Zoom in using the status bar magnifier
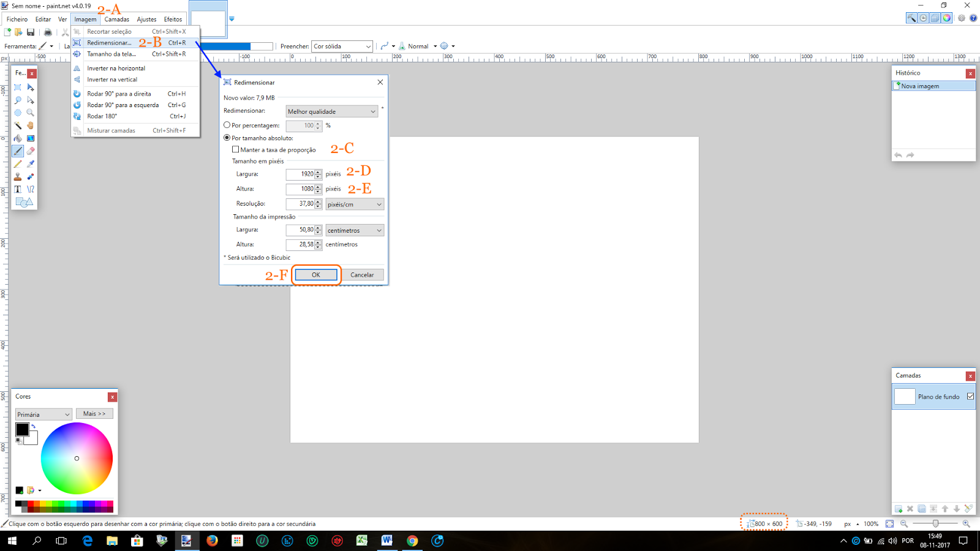980x551 pixels. tap(967, 523)
